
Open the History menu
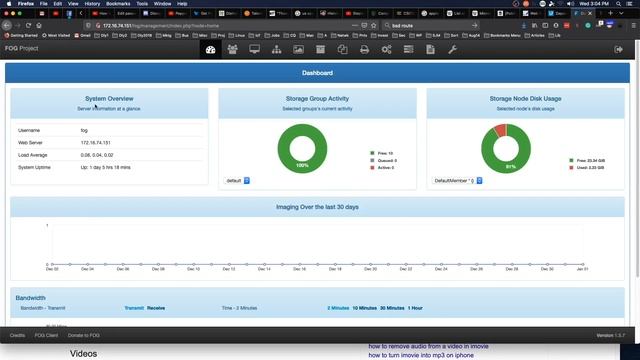[x=92, y=4]
